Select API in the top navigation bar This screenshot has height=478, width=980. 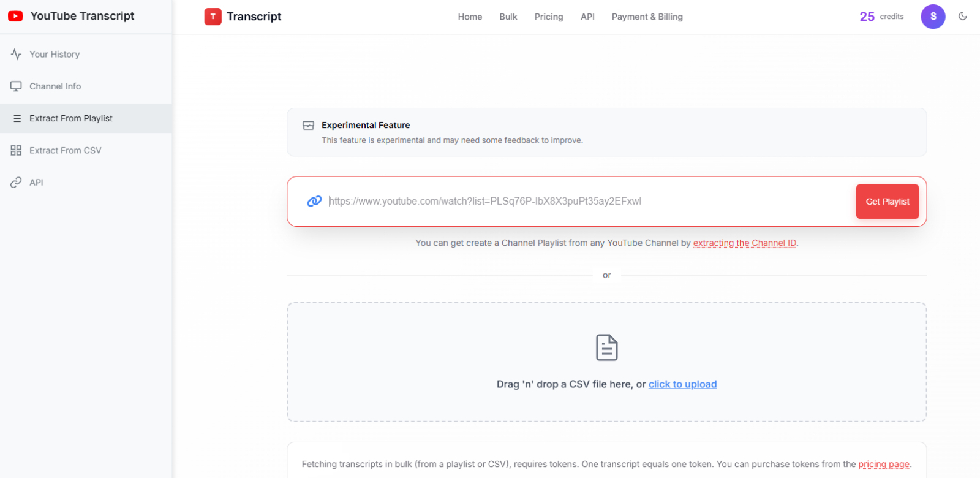587,17
